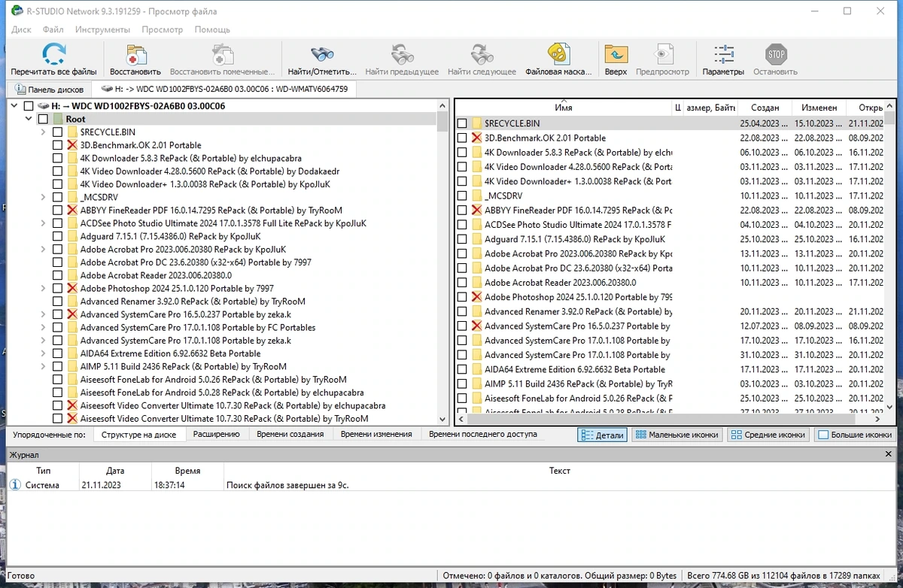This screenshot has height=588, width=903.
Task: Click the Вверх folder icon
Action: (x=616, y=54)
